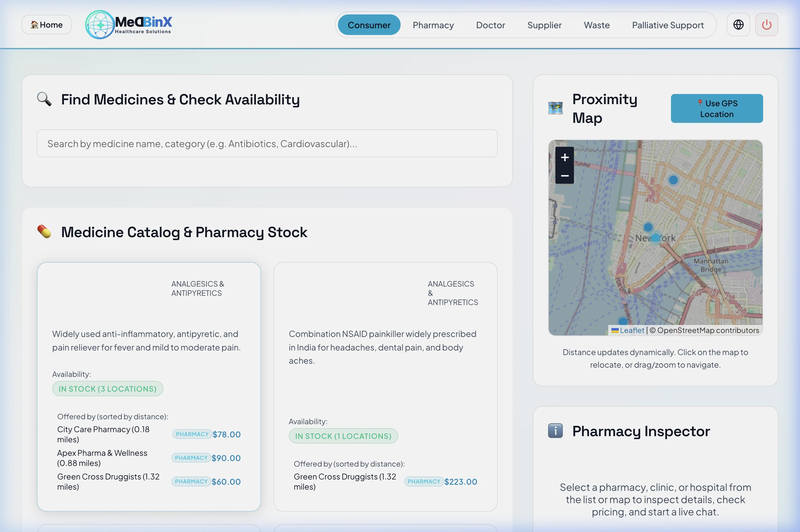Click the MedBinX globe logo

point(100,25)
